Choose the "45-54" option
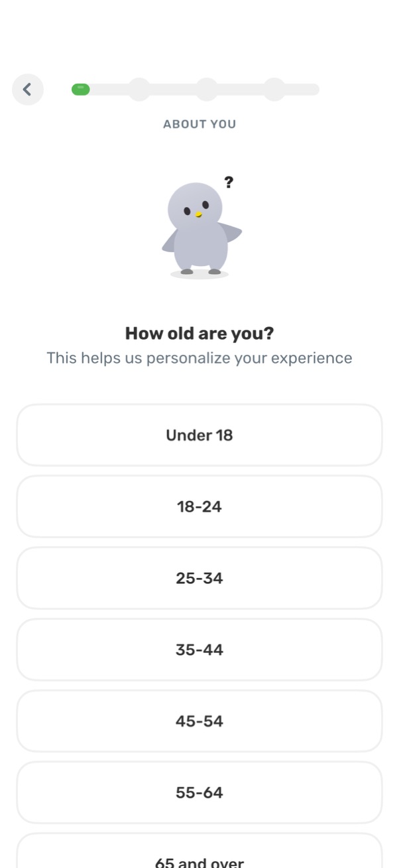The height and width of the screenshot is (868, 399). (x=199, y=721)
